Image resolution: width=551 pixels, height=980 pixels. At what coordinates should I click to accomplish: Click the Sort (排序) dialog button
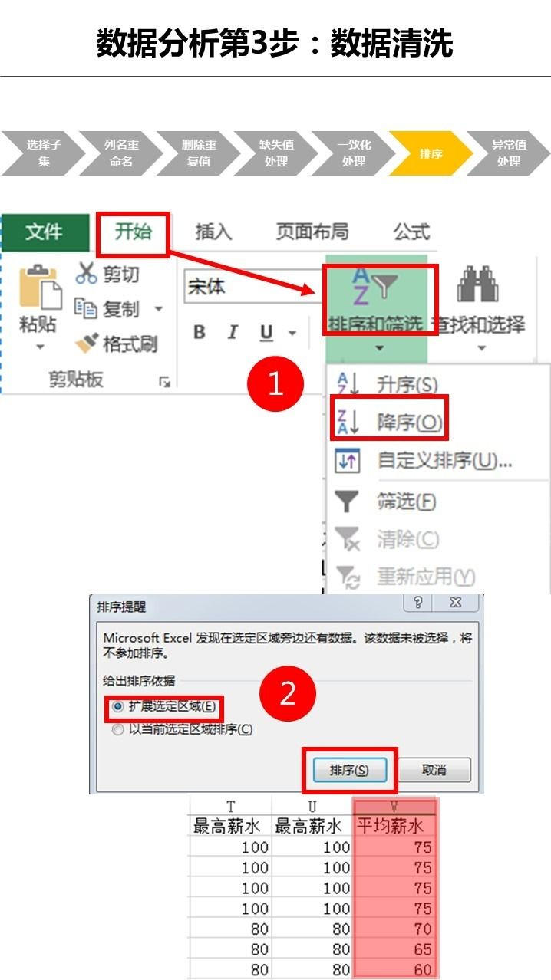(349, 769)
